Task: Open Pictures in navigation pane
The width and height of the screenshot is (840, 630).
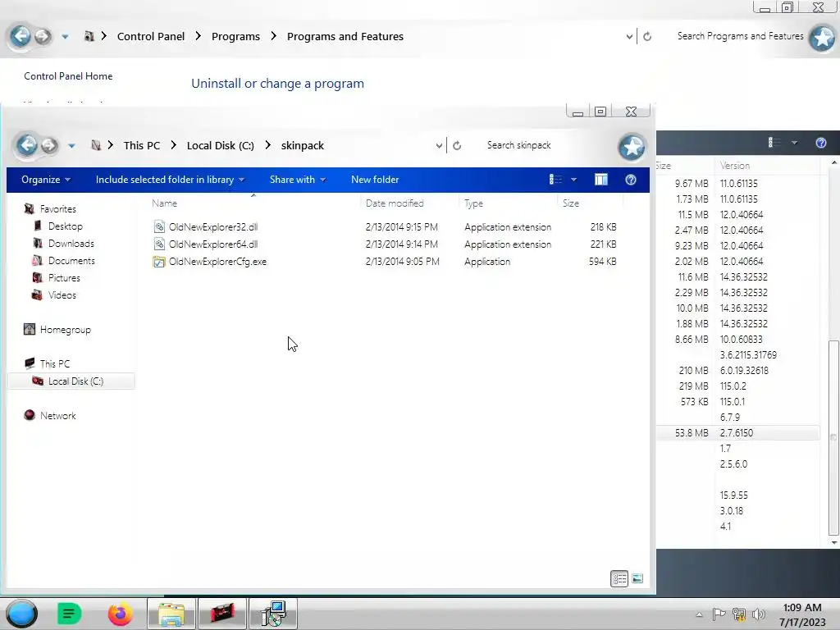Action: point(64,277)
